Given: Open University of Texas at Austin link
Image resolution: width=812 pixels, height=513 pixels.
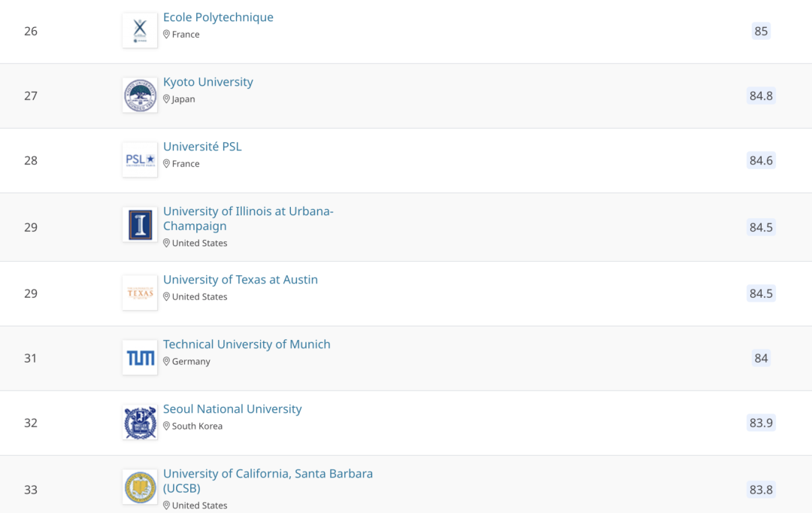Looking at the screenshot, I should (241, 280).
